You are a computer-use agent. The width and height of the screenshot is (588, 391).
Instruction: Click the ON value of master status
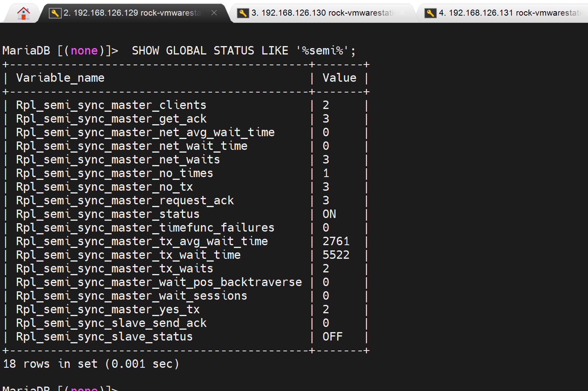[x=329, y=214]
